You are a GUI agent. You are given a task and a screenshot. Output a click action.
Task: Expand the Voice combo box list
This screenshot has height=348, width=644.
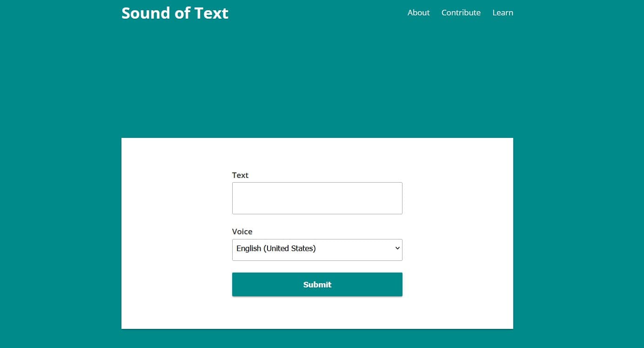pos(317,250)
